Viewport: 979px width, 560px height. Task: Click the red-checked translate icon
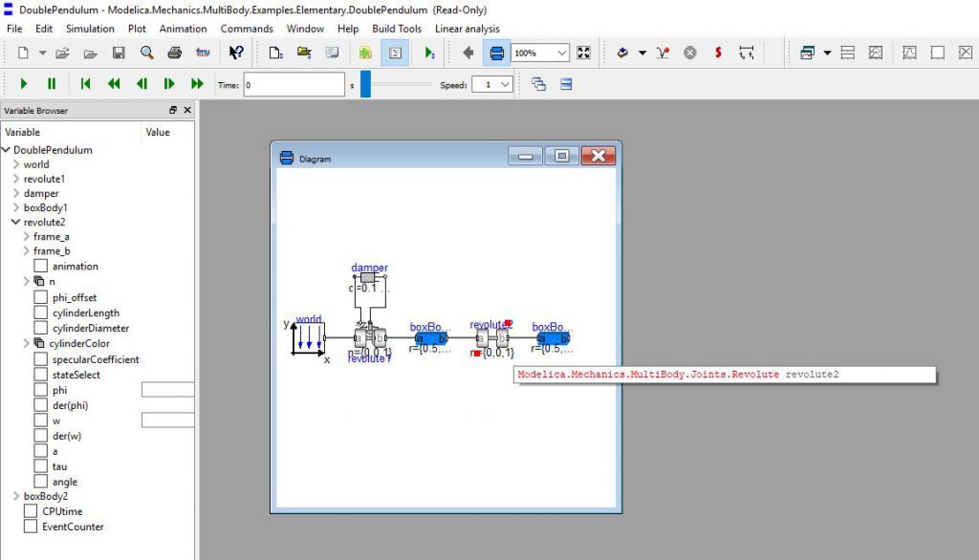(x=663, y=54)
